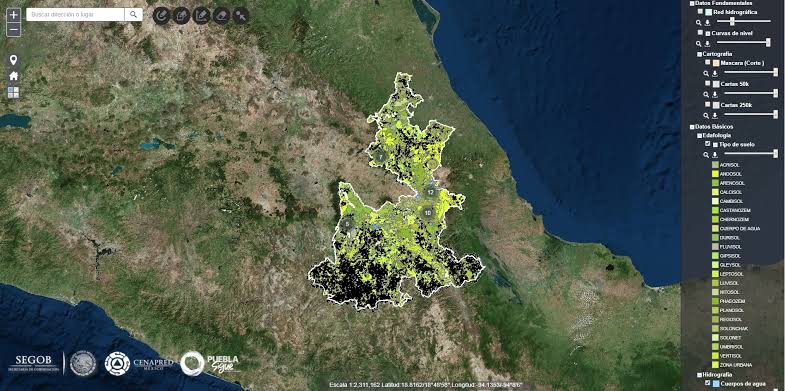Collapse the Cartografía subgroup
The image size is (785, 391).
[699, 54]
